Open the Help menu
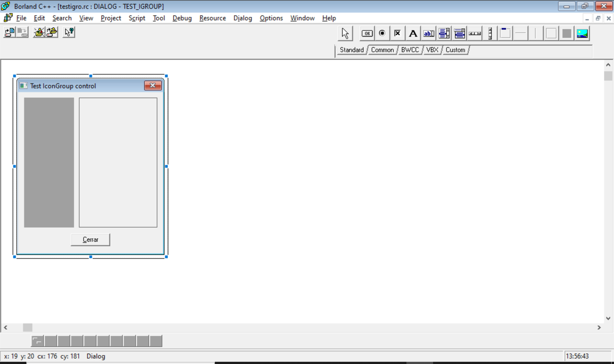Viewport: 614px width, 364px height. [x=329, y=18]
